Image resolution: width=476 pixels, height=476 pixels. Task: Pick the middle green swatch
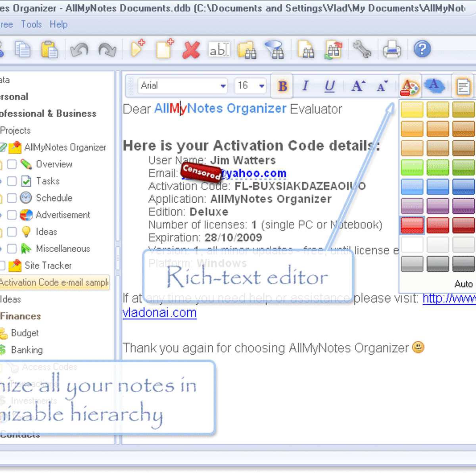[438, 167]
